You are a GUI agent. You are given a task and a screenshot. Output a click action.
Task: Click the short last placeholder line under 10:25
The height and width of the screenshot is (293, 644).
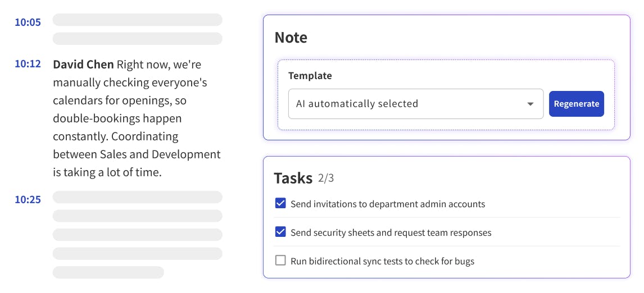tap(108, 272)
